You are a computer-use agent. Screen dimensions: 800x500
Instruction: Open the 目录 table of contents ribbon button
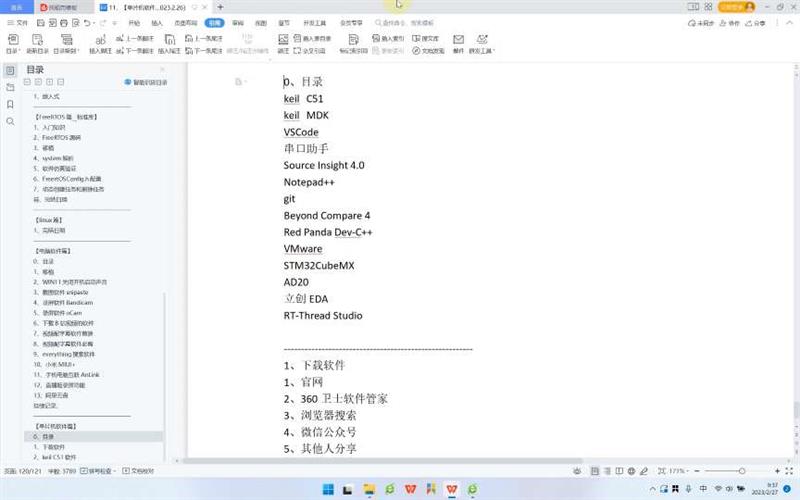tap(13, 43)
